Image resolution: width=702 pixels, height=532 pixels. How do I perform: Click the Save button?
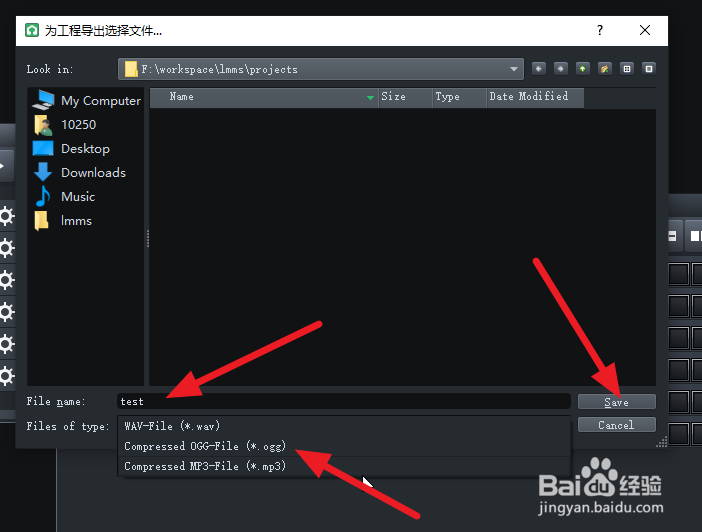click(x=616, y=402)
